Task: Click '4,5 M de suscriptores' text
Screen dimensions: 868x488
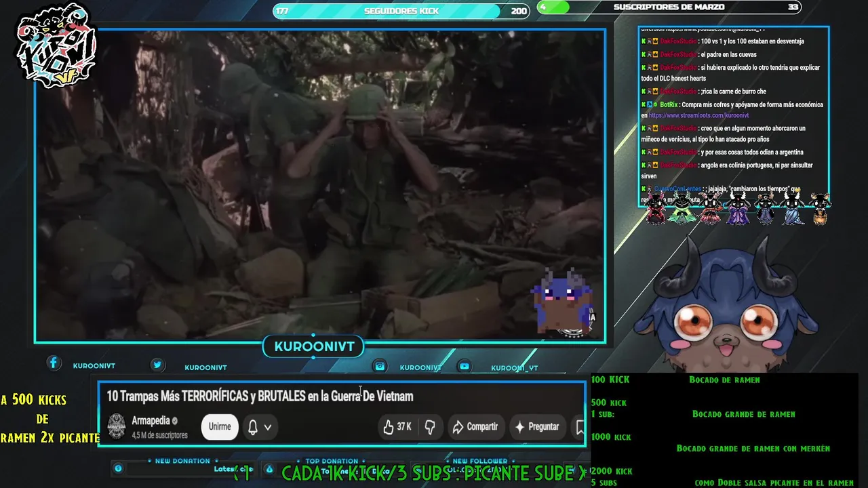Action: (159, 435)
